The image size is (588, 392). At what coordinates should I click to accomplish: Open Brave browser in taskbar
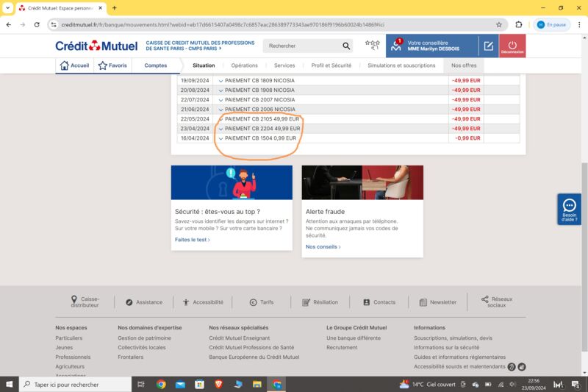pos(218,384)
